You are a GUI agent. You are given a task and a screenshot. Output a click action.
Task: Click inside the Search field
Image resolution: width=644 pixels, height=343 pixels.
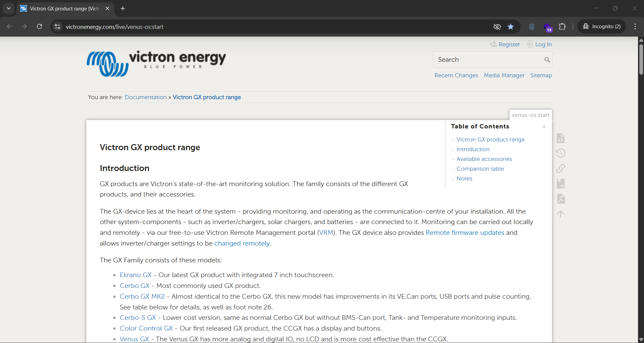click(x=487, y=59)
